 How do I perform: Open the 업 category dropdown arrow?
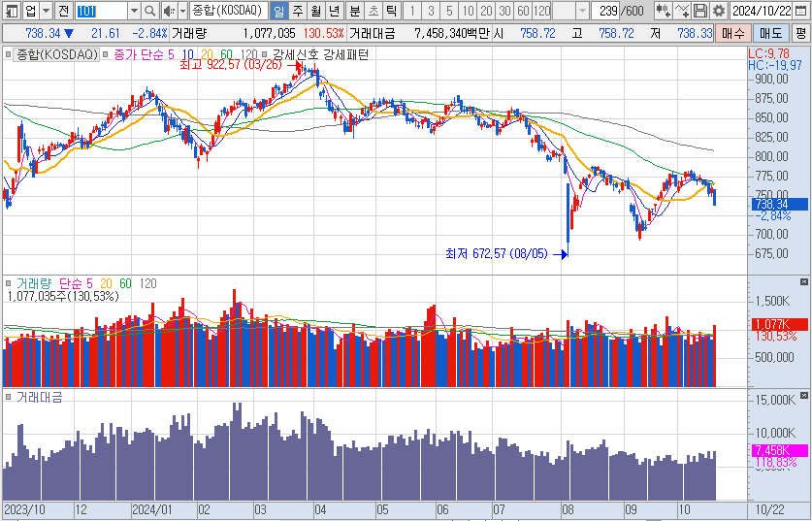tap(47, 11)
